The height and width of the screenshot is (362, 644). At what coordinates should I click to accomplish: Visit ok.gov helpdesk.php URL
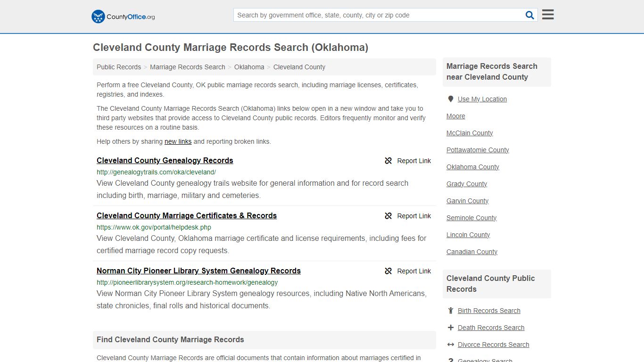pyautogui.click(x=154, y=227)
